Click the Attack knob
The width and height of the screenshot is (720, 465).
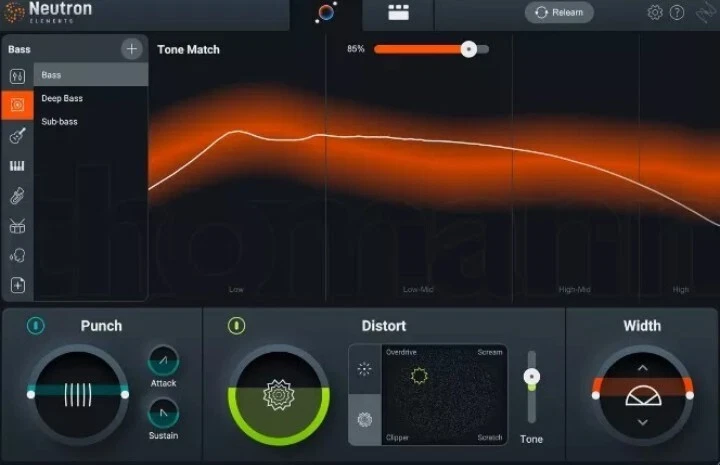[163, 361]
